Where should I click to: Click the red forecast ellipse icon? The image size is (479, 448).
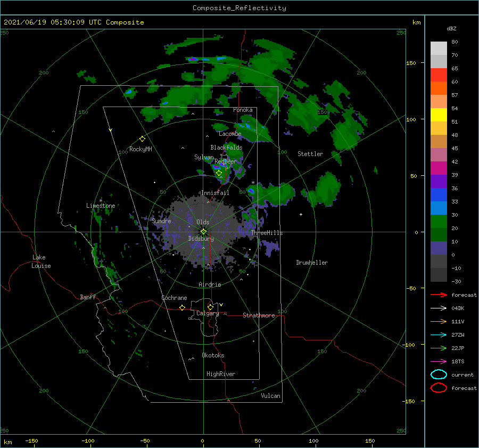(x=439, y=388)
